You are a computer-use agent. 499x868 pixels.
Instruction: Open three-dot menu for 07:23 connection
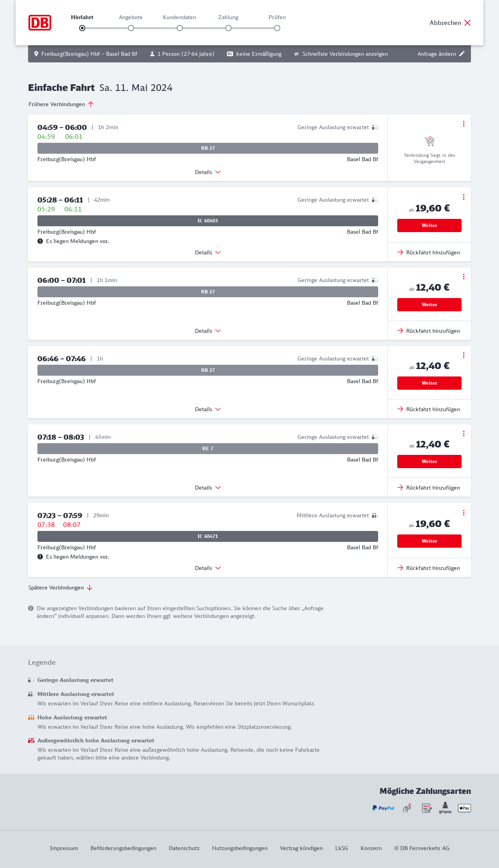pyautogui.click(x=464, y=513)
